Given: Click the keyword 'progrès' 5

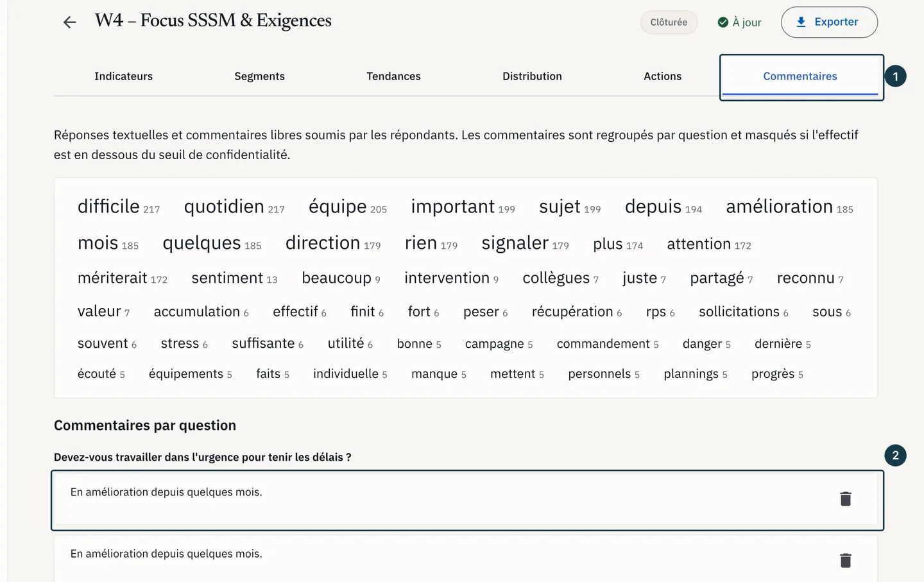Looking at the screenshot, I should [777, 373].
